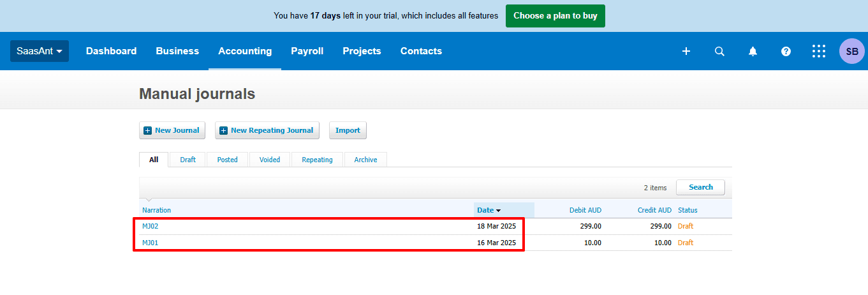Open the app launcher grid icon

click(x=819, y=52)
